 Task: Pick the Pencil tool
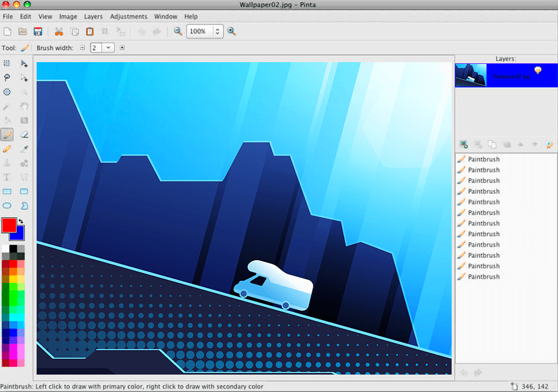tap(7, 149)
